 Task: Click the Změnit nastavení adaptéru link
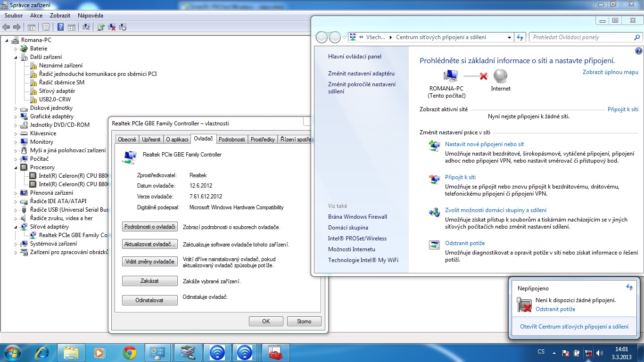(361, 74)
